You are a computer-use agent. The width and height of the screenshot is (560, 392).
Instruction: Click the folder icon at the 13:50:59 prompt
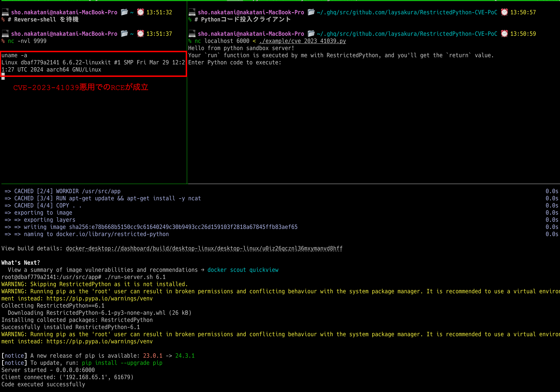coord(311,33)
